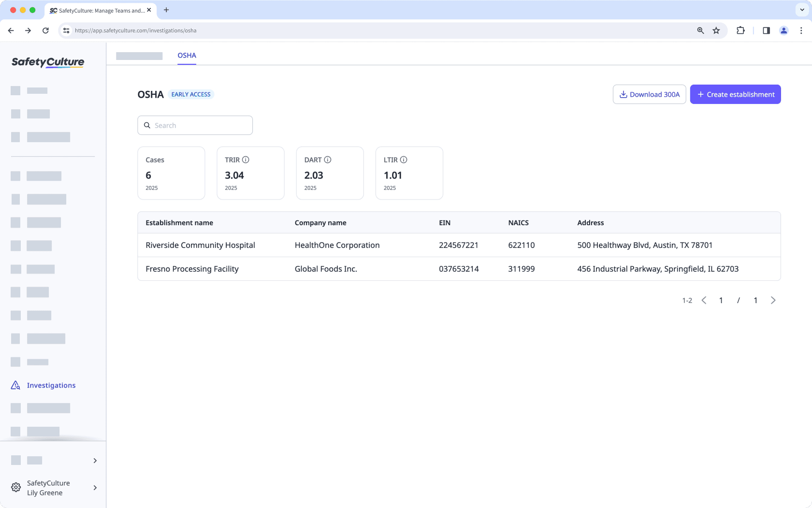Open the Riverside Community Hospital row

click(200, 246)
